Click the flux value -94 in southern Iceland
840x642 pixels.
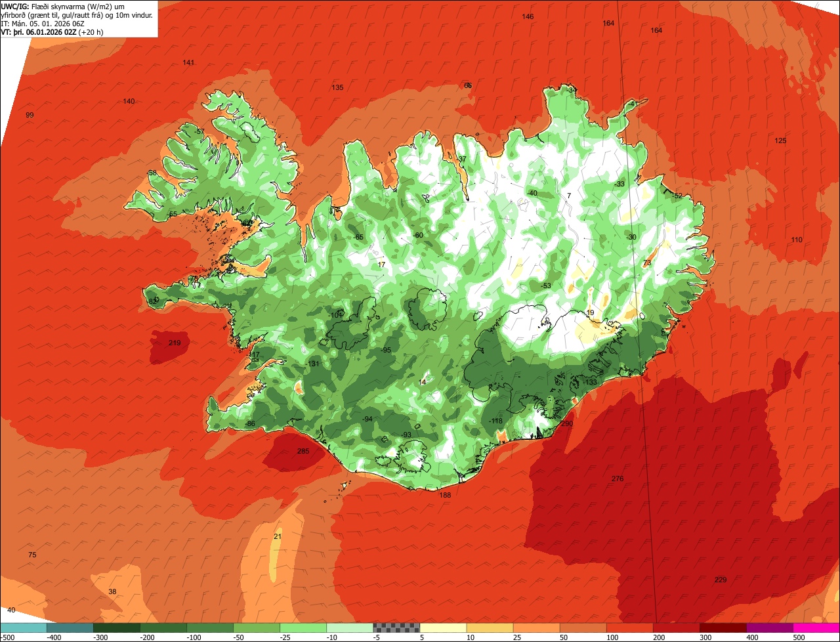click(367, 419)
